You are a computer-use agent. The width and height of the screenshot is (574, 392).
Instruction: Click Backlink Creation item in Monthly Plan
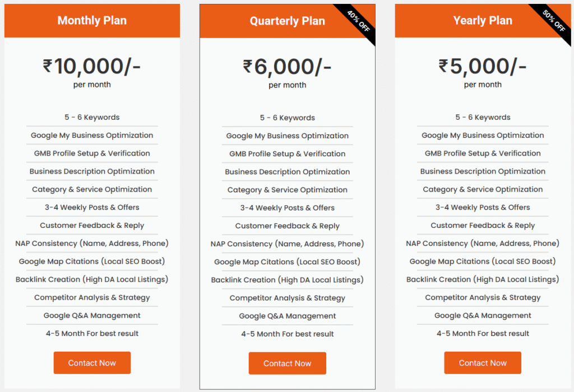click(92, 279)
